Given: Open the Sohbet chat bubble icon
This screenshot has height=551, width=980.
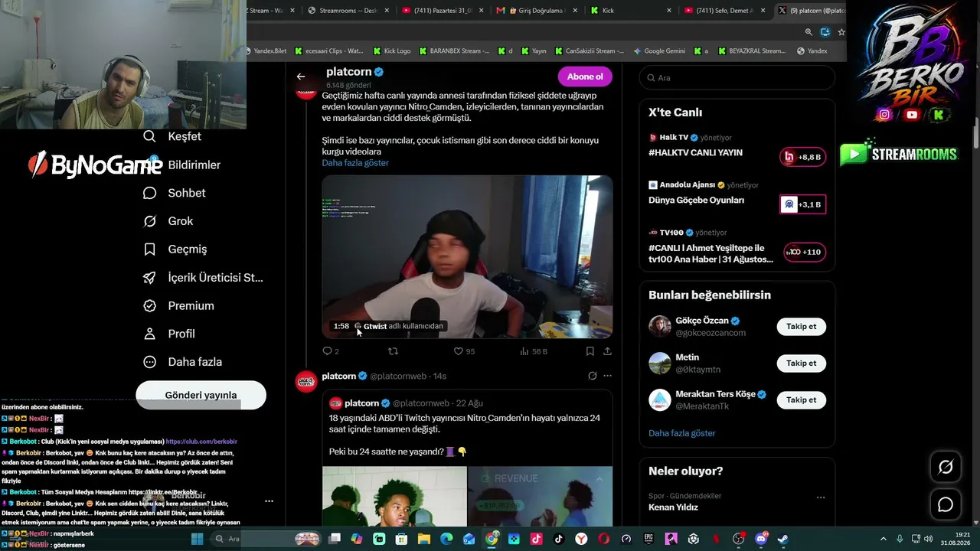Looking at the screenshot, I should pos(150,193).
